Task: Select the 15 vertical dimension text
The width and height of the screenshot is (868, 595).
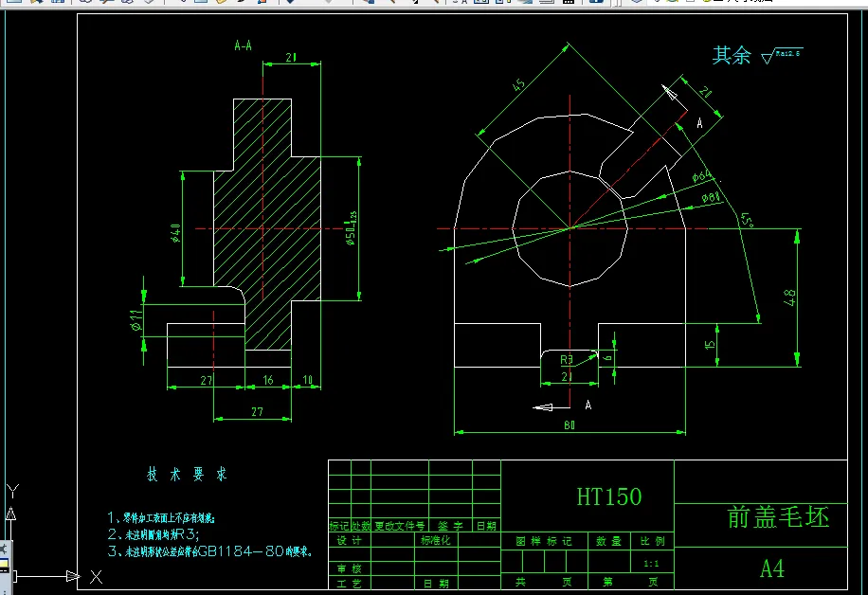Action: point(710,345)
